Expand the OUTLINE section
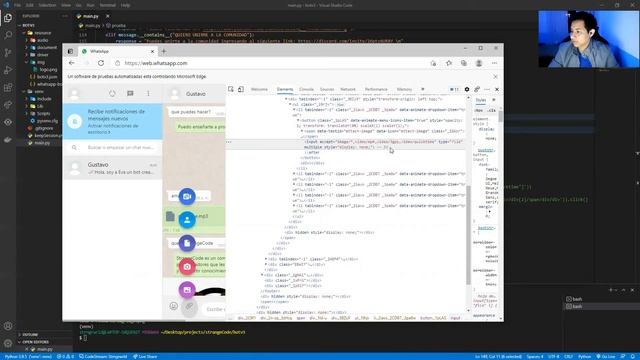The image size is (640, 360). 30,335
